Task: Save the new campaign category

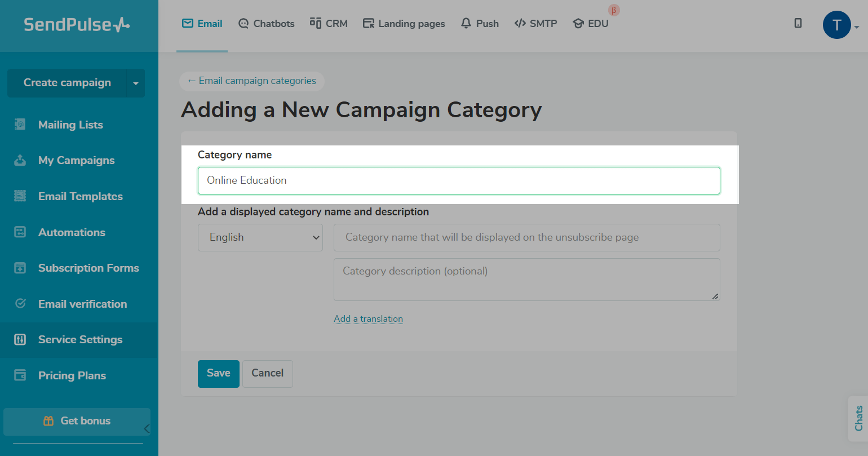Action: click(x=219, y=374)
